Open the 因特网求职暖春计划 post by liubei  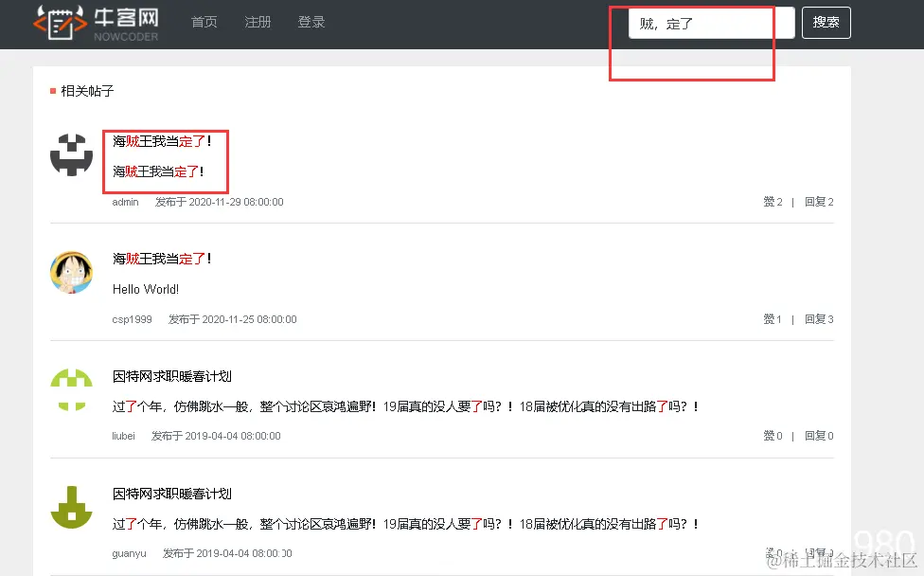tap(170, 375)
